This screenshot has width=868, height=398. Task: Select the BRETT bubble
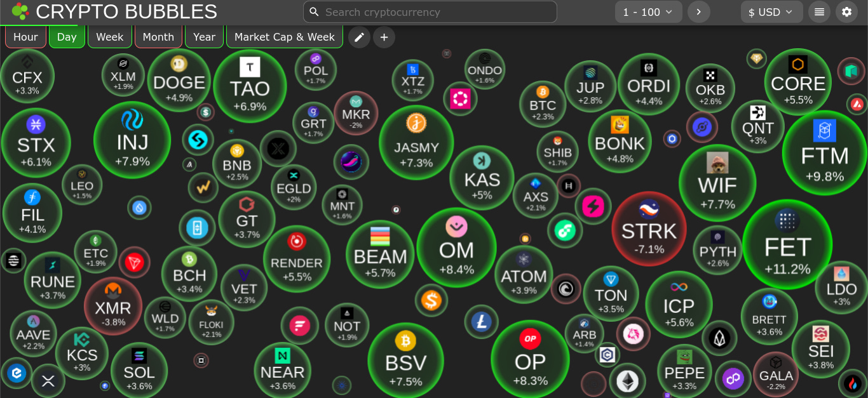[769, 316]
